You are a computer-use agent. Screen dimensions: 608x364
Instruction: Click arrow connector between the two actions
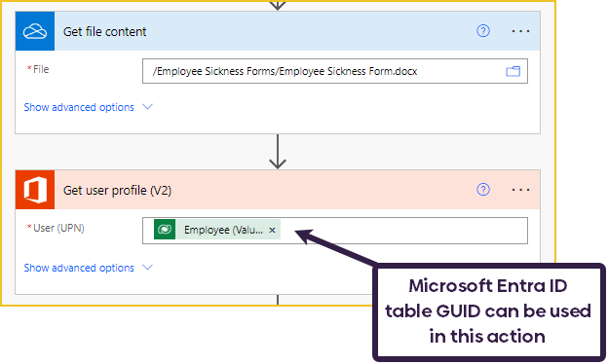point(278,152)
